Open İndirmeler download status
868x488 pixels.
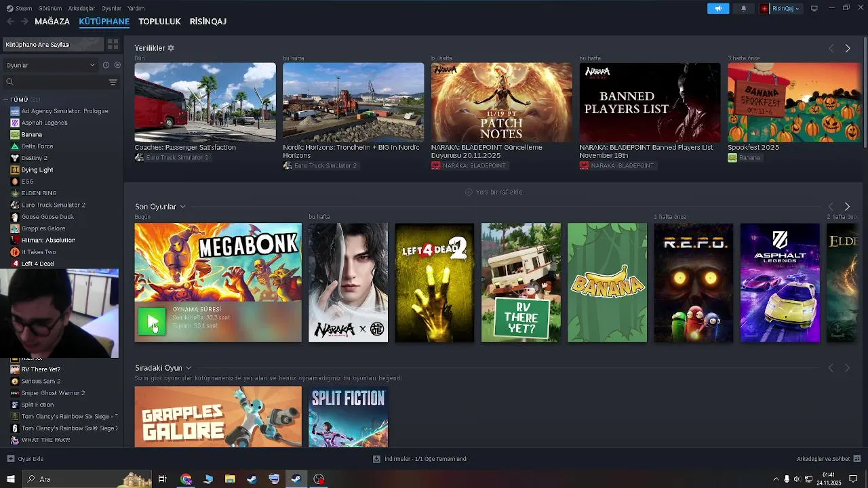(420, 459)
